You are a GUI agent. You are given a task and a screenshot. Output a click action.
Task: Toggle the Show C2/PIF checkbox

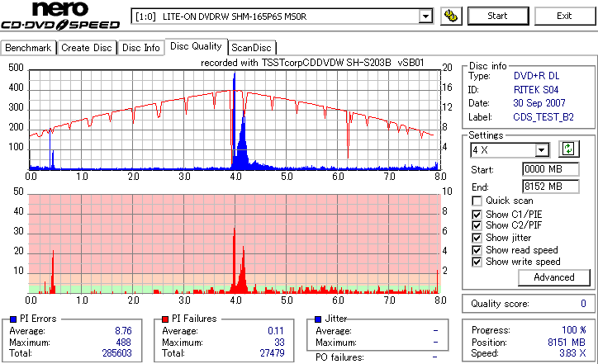point(477,225)
